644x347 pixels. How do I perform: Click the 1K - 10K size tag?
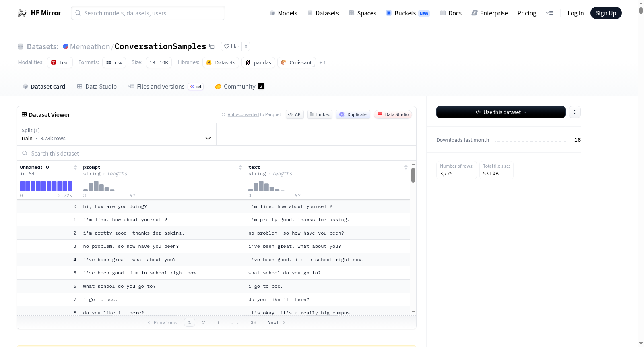point(159,62)
